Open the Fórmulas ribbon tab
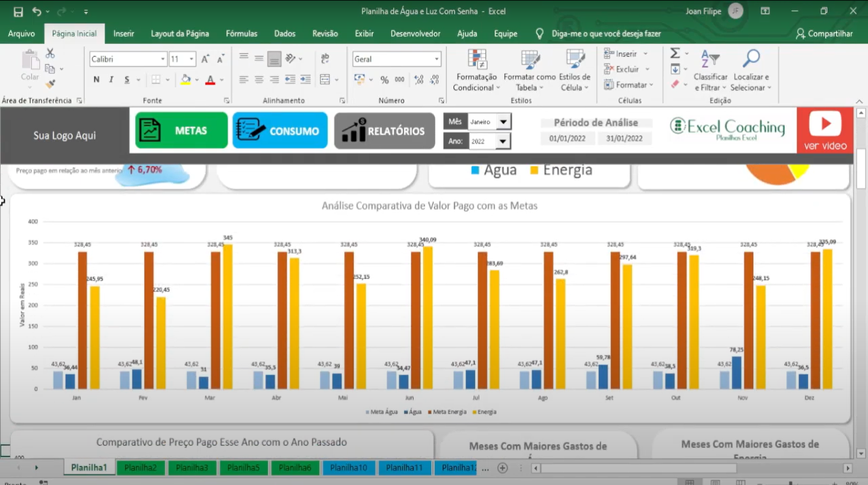This screenshot has width=868, height=485. coord(241,34)
